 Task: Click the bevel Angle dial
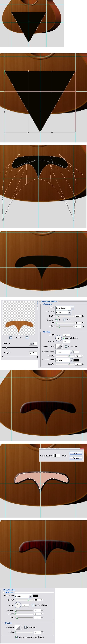pos(58,338)
